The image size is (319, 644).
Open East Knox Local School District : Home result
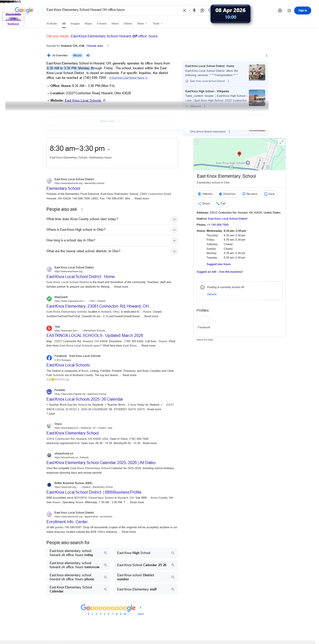tap(81, 277)
